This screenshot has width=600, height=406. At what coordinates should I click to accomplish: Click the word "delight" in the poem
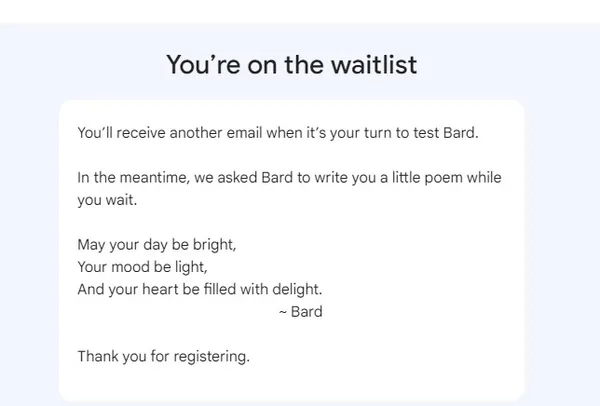point(295,289)
